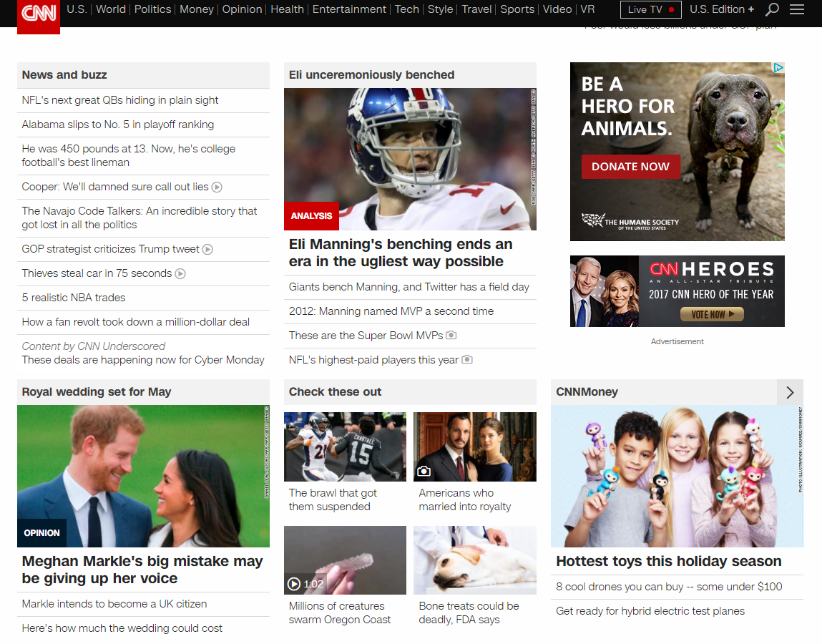Click play icon beside GOP strategist headline
This screenshot has height=644, width=822.
coord(207,250)
